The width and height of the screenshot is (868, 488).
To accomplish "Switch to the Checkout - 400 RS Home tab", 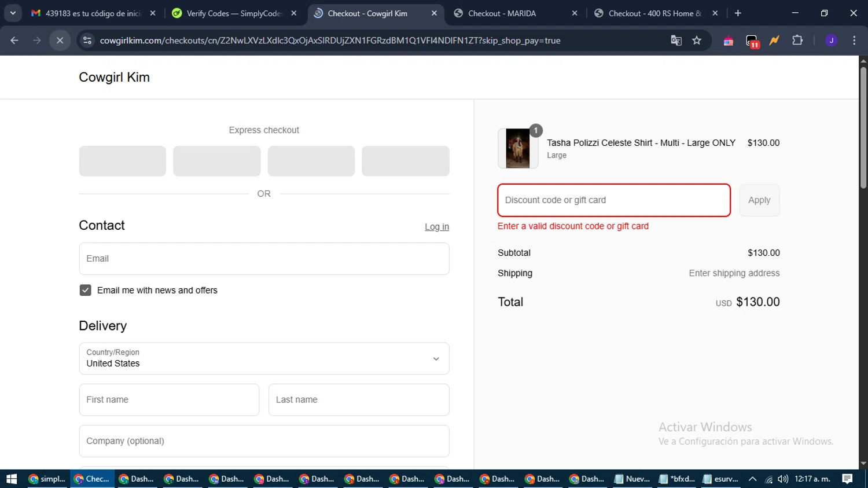I will (655, 13).
